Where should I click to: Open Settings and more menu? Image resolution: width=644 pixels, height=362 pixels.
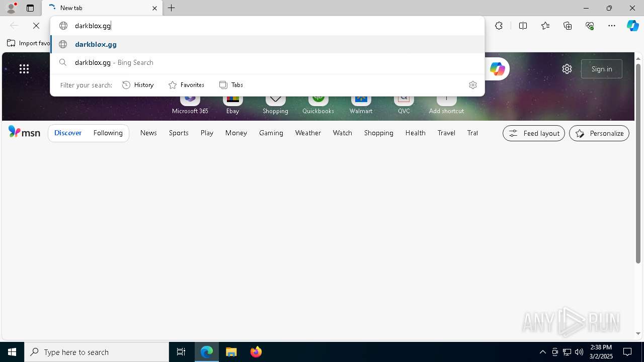coord(612,26)
